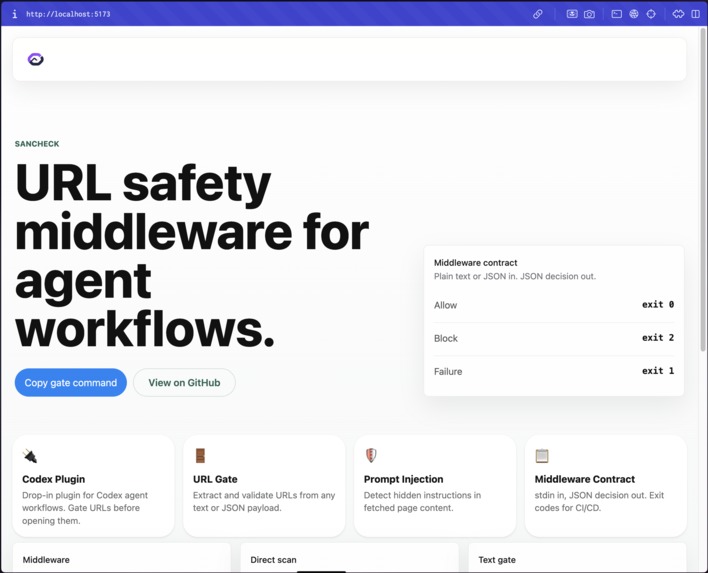Click the chain link icon in toolbar
Image resolution: width=708 pixels, height=573 pixels.
[537, 14]
